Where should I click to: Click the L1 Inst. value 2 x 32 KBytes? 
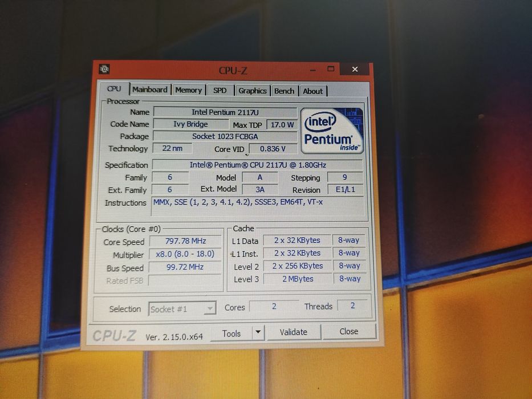pos(297,253)
